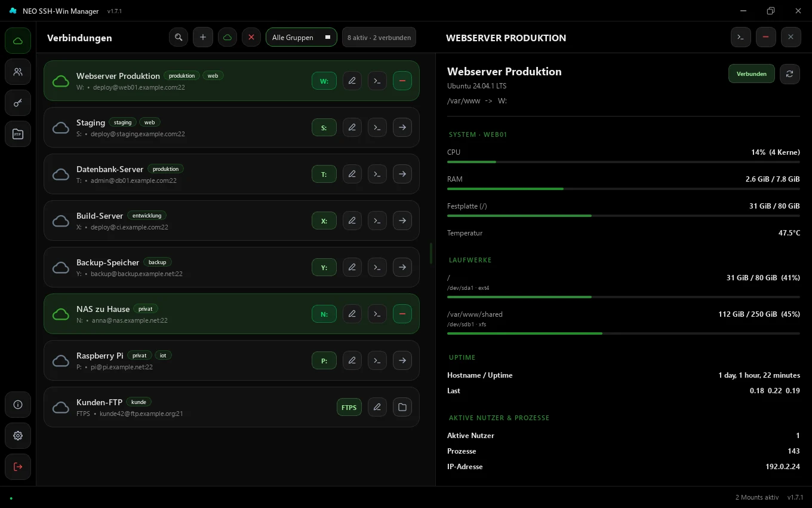Open settings gear in sidebar

click(18, 436)
